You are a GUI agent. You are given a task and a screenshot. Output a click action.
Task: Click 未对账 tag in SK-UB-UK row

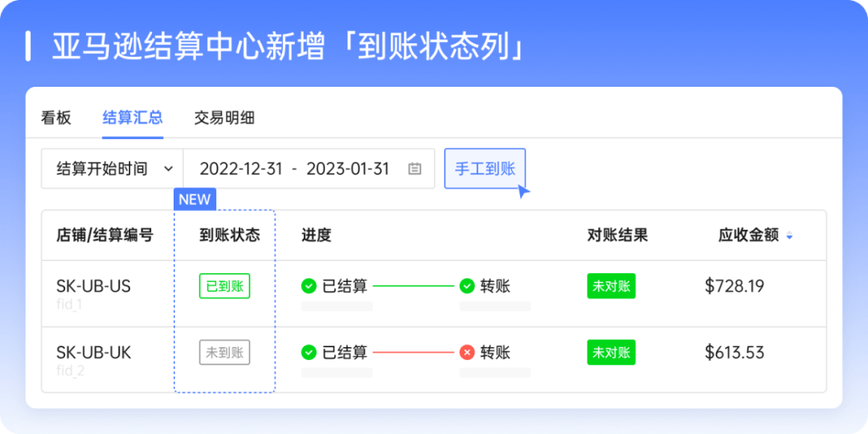pyautogui.click(x=611, y=352)
